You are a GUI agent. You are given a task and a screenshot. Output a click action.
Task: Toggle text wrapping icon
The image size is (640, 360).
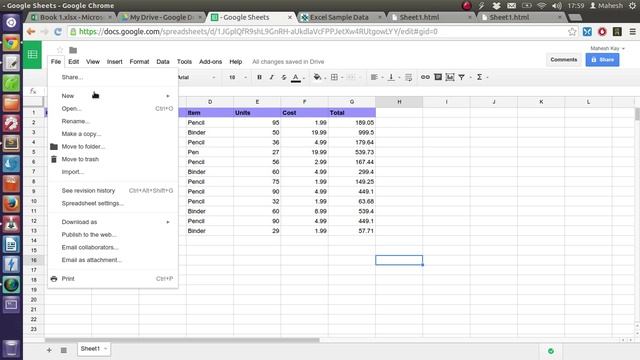tap(408, 77)
